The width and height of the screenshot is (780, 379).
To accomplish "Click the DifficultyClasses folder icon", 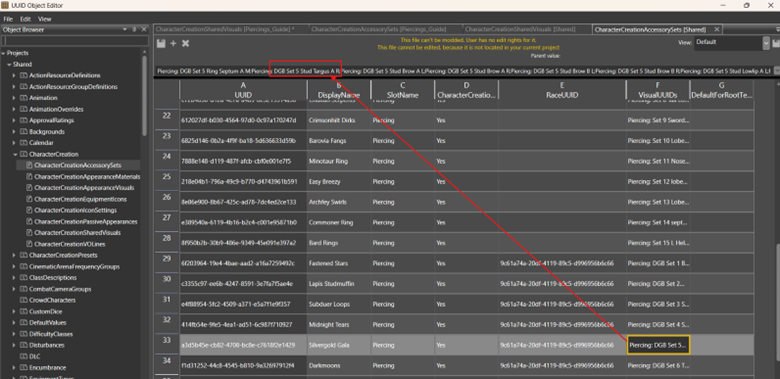I will [23, 334].
